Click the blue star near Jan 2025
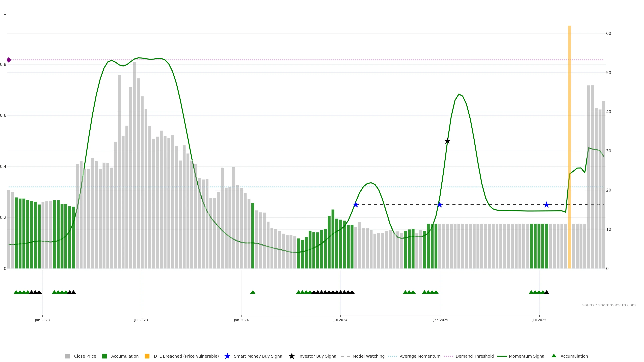Screen dimensions: 644x362 [440, 205]
